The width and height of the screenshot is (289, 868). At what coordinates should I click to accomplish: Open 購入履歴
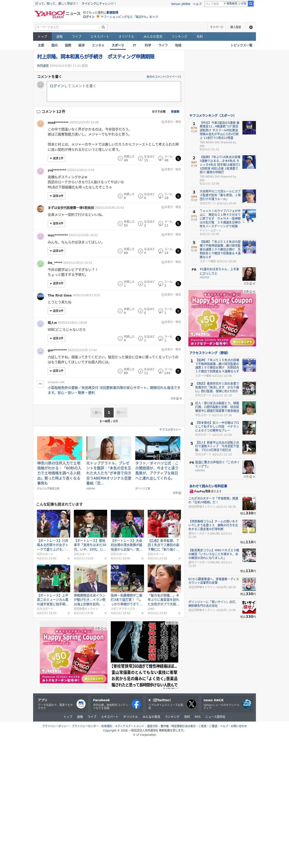coord(235,27)
